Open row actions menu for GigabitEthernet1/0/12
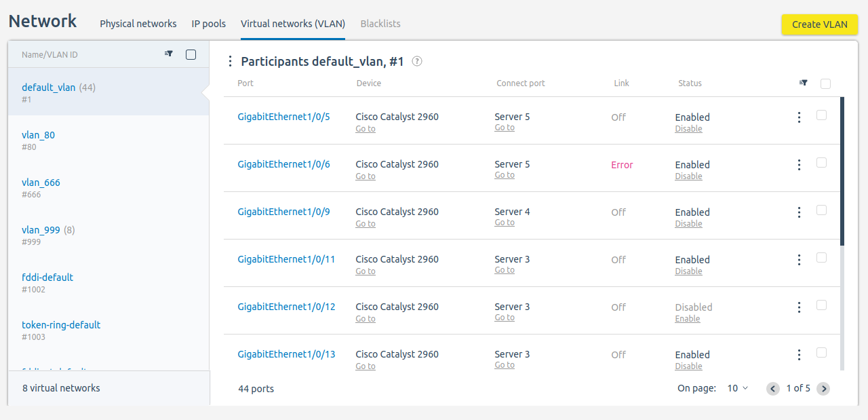This screenshot has width=868, height=420. point(800,307)
